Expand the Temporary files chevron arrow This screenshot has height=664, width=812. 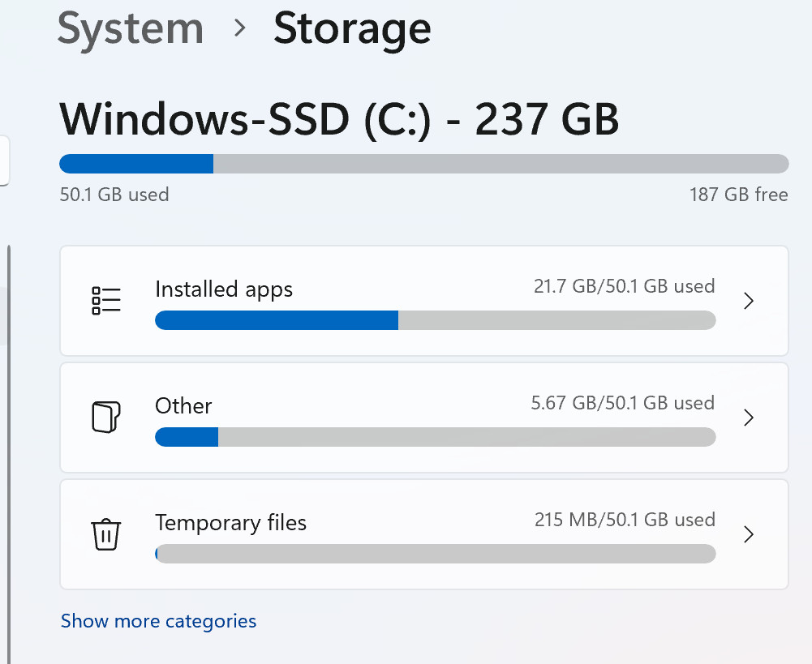coord(748,534)
